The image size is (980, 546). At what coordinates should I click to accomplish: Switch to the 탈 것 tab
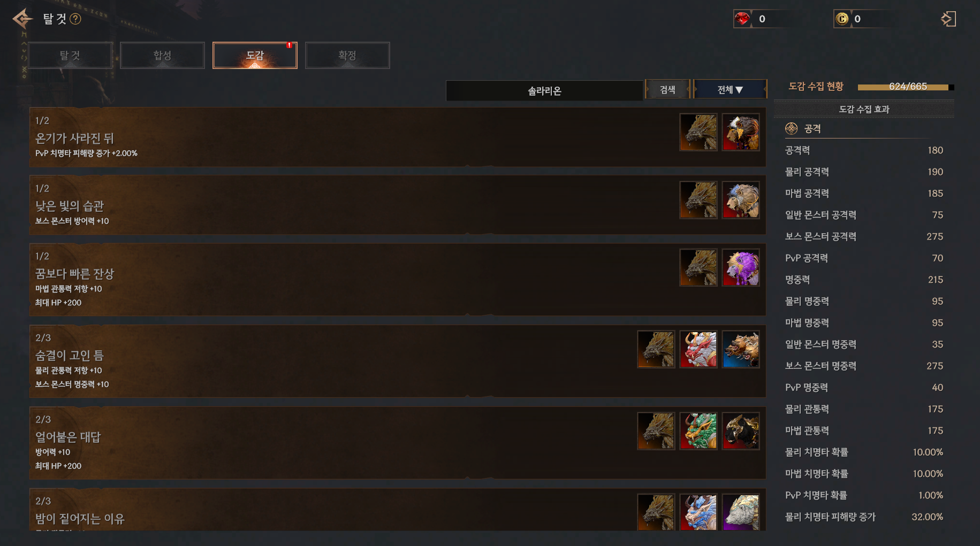[x=70, y=55]
